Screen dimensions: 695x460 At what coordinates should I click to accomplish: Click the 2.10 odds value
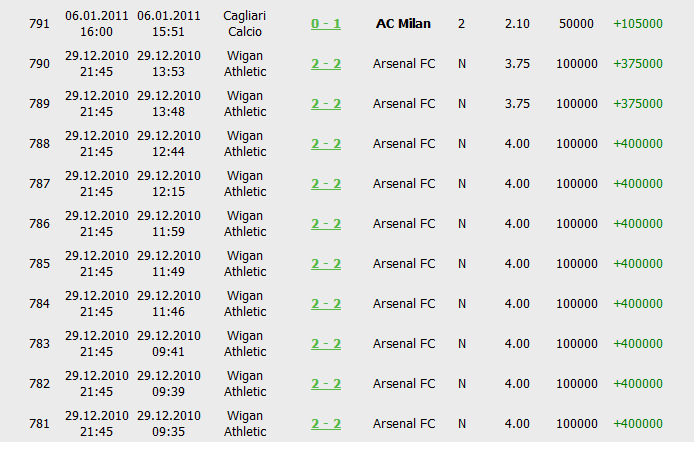(517, 24)
